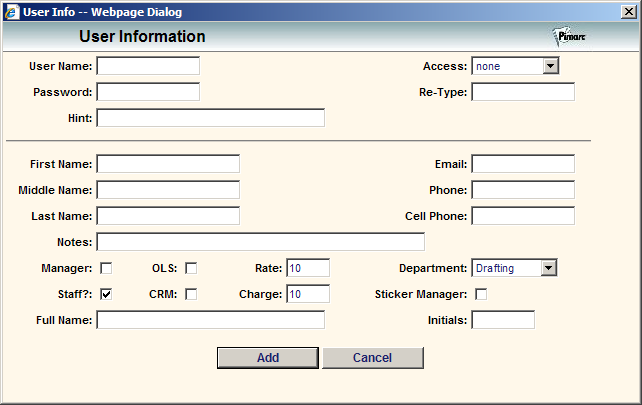Open the Access dropdown list
The width and height of the screenshot is (642, 405).
pos(551,66)
